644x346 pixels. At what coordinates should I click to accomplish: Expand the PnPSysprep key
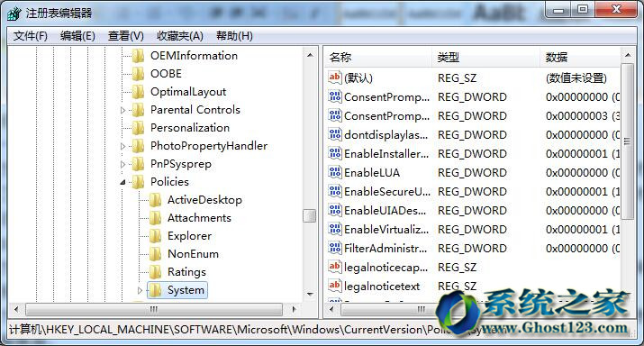coord(122,164)
